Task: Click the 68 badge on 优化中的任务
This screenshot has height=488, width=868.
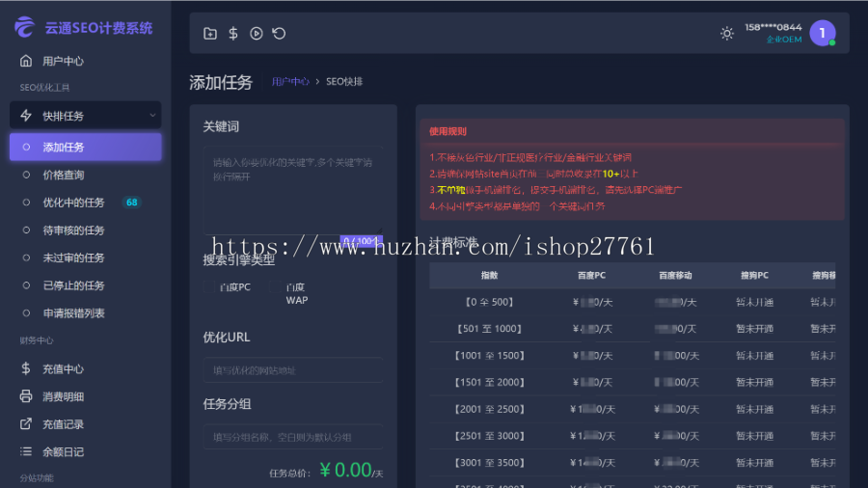Action: 132,203
